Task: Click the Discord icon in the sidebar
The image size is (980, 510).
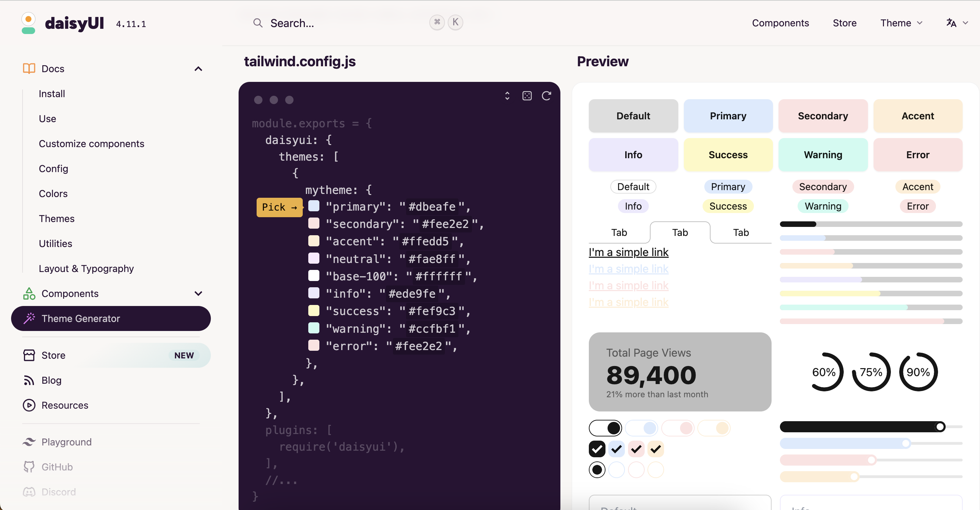Action: coord(29,492)
